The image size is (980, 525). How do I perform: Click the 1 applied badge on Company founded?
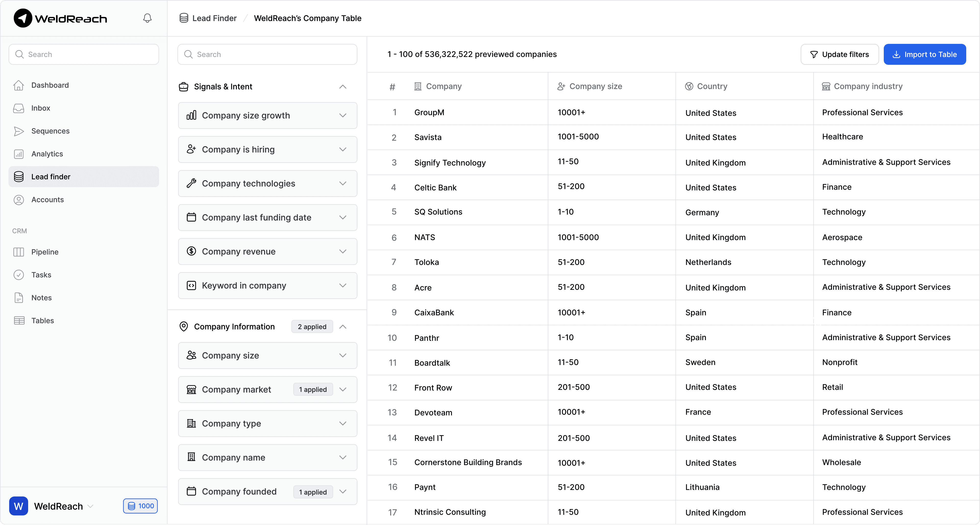tap(313, 492)
